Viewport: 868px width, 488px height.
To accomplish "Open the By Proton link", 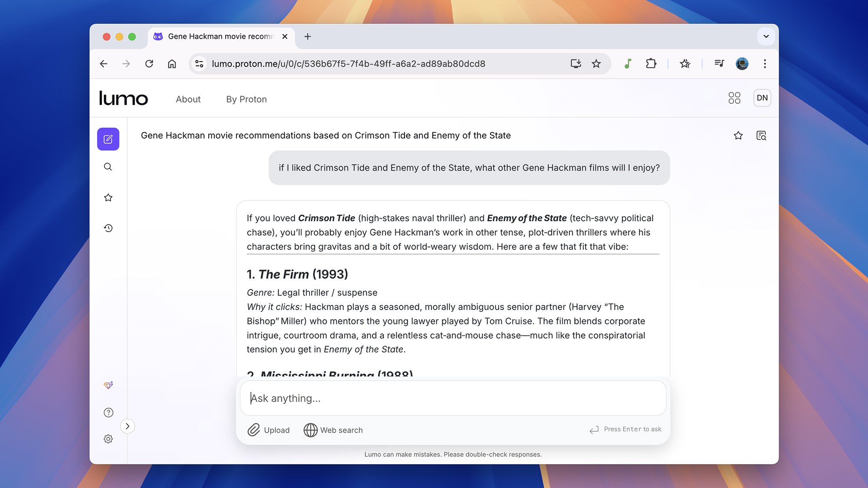I will pyautogui.click(x=246, y=99).
